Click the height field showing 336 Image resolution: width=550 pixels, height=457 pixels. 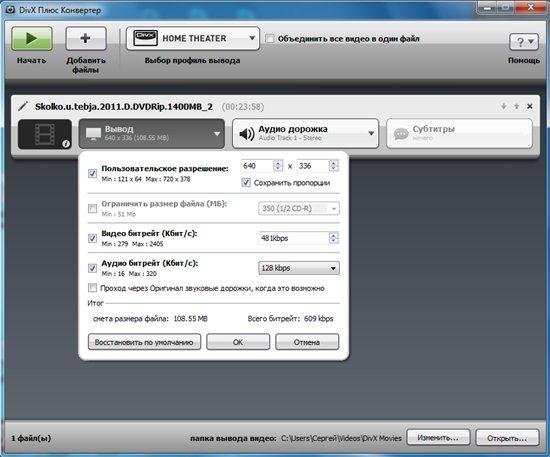tap(313, 166)
